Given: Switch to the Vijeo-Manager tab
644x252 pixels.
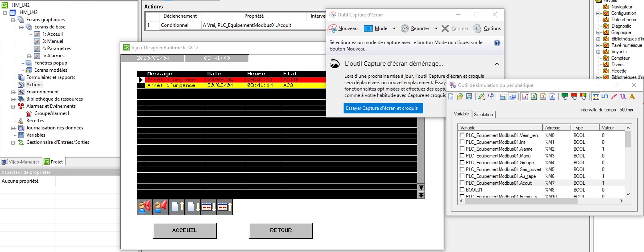Looking at the screenshot, I should (x=21, y=162).
